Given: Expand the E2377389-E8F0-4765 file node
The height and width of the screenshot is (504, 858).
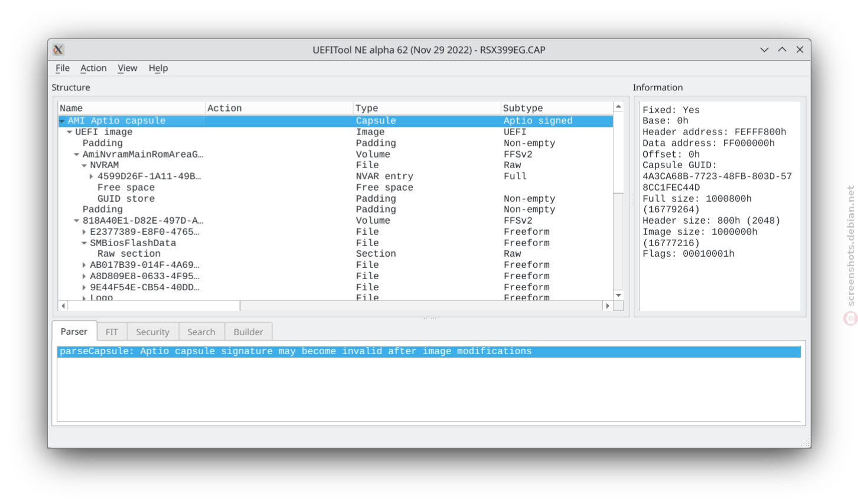Looking at the screenshot, I should point(84,232).
